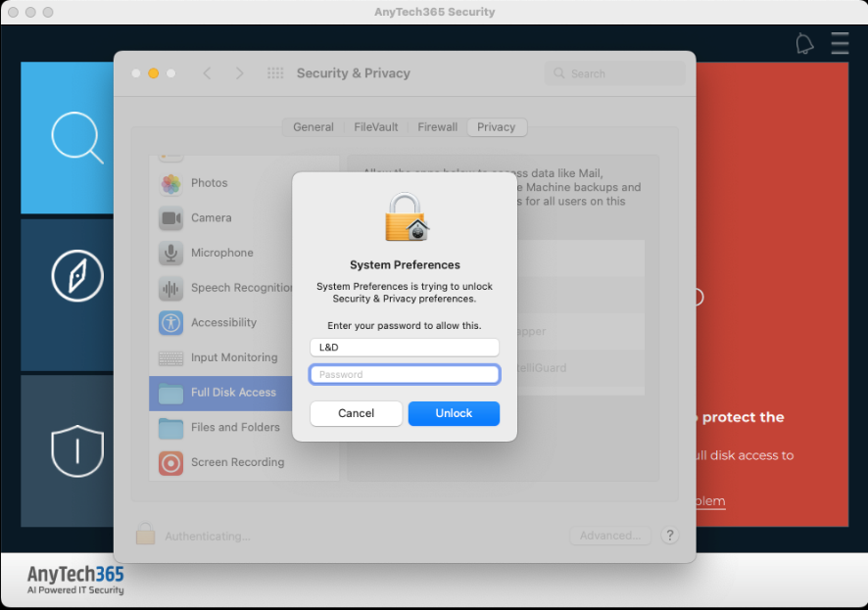The image size is (868, 610).
Task: Click the Speech Recognition waveform icon
Action: point(171,288)
